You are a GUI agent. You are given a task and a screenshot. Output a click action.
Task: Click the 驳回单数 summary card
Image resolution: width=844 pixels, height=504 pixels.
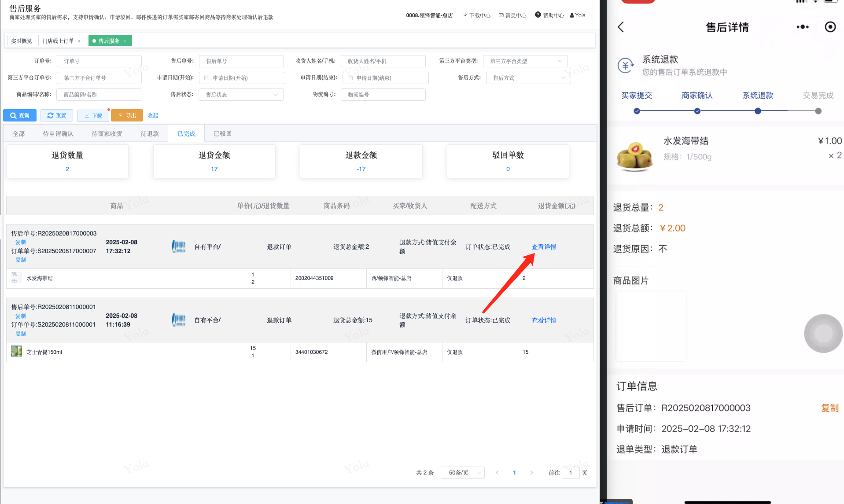(508, 162)
